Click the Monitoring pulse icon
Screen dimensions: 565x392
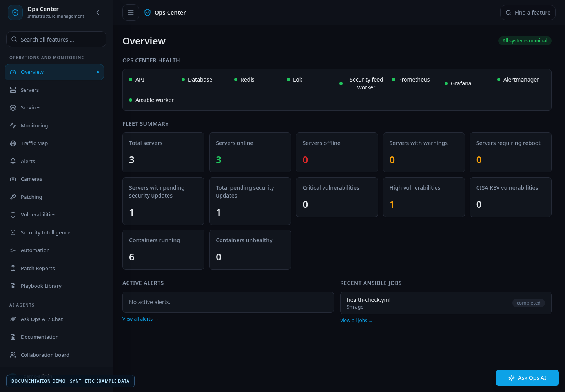(13, 125)
